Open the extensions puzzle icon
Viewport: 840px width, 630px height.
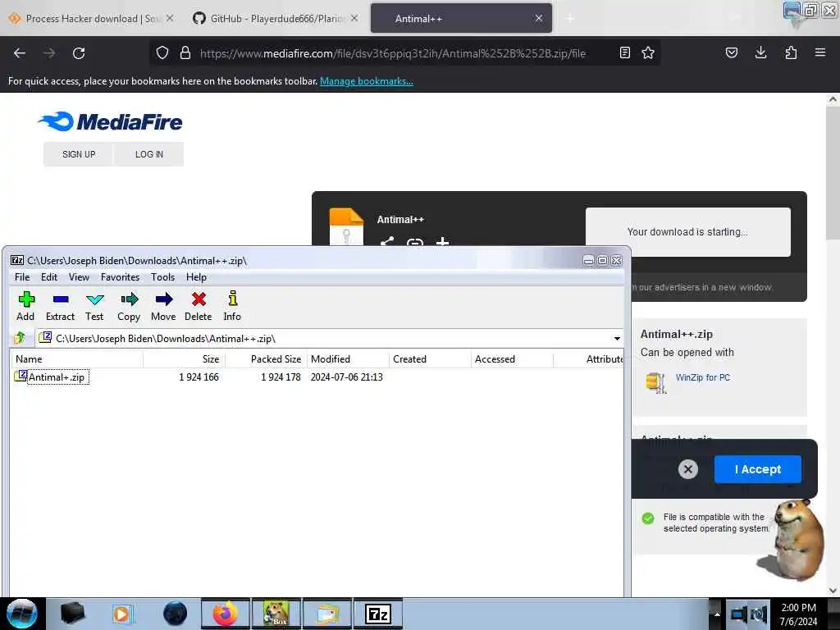tap(791, 52)
